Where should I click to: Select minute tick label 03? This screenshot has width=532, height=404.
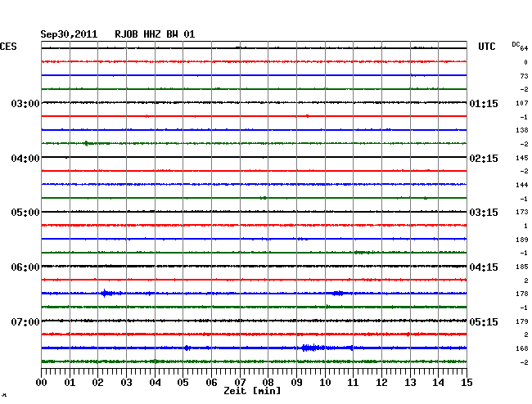pyautogui.click(x=126, y=383)
